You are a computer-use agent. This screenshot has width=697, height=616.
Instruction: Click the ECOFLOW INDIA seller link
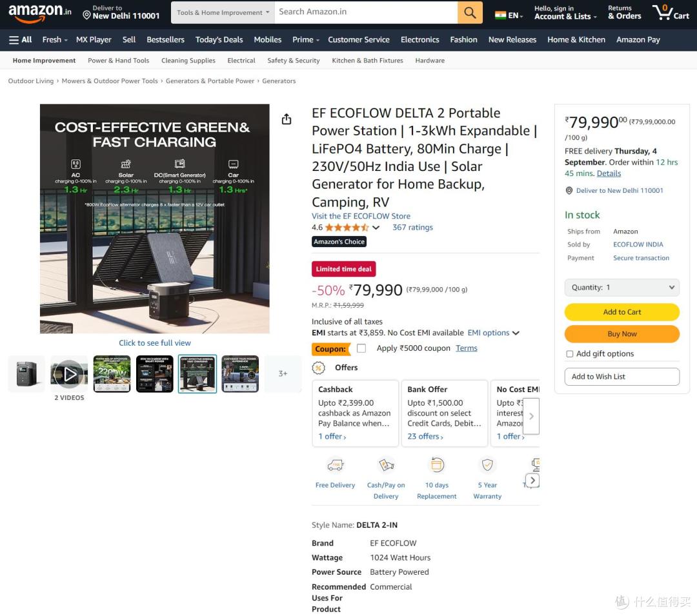pos(638,244)
